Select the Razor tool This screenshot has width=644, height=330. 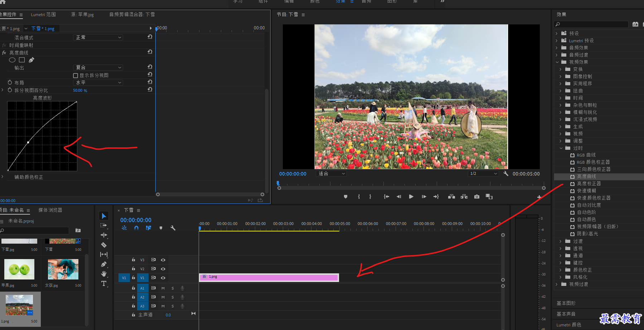click(x=104, y=245)
